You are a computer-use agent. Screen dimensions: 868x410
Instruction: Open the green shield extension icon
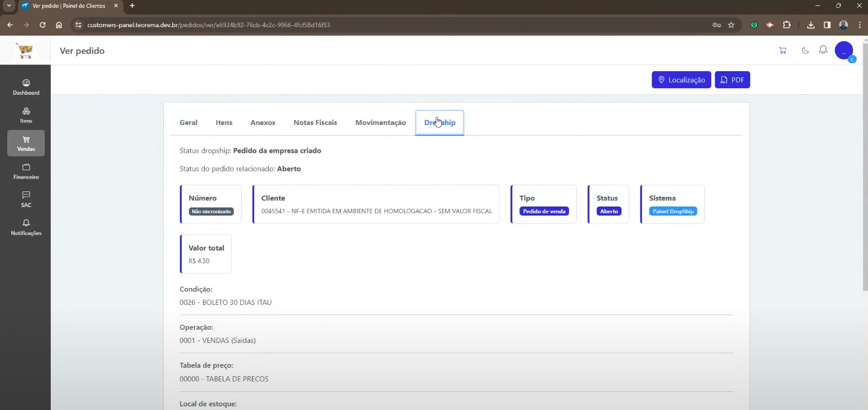tap(754, 25)
